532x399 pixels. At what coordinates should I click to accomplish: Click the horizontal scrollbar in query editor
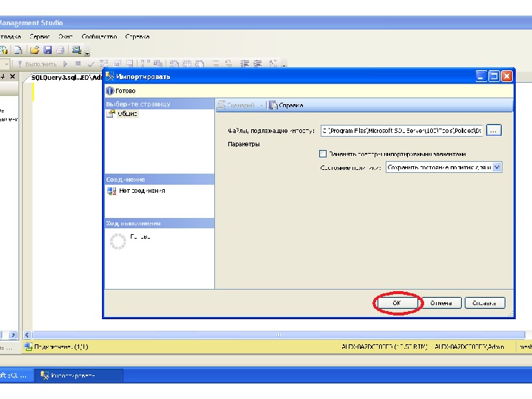279,335
